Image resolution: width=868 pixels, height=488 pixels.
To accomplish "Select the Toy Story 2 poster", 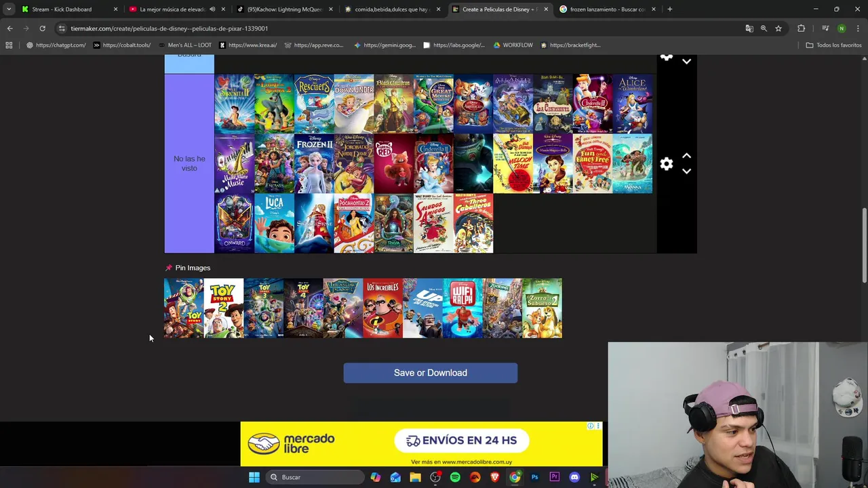I will click(224, 308).
